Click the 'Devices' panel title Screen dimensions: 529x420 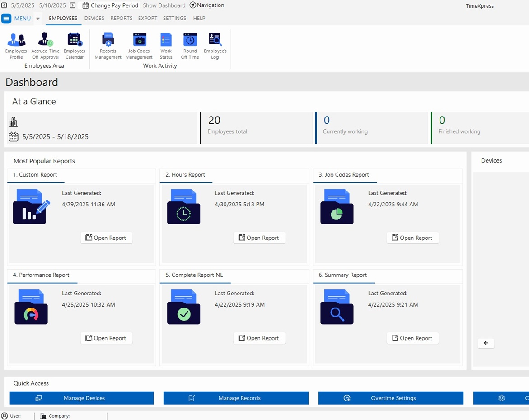pyautogui.click(x=492, y=161)
